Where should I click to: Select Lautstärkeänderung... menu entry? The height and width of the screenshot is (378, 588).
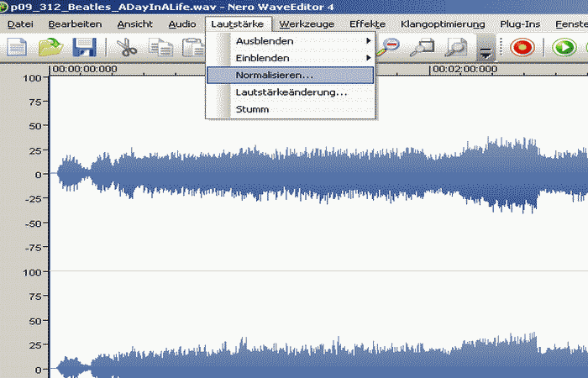click(290, 92)
